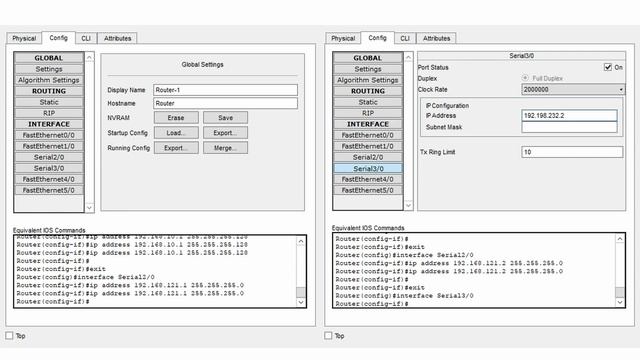Open Attributes tab in right window
640x360 pixels.
(436, 38)
